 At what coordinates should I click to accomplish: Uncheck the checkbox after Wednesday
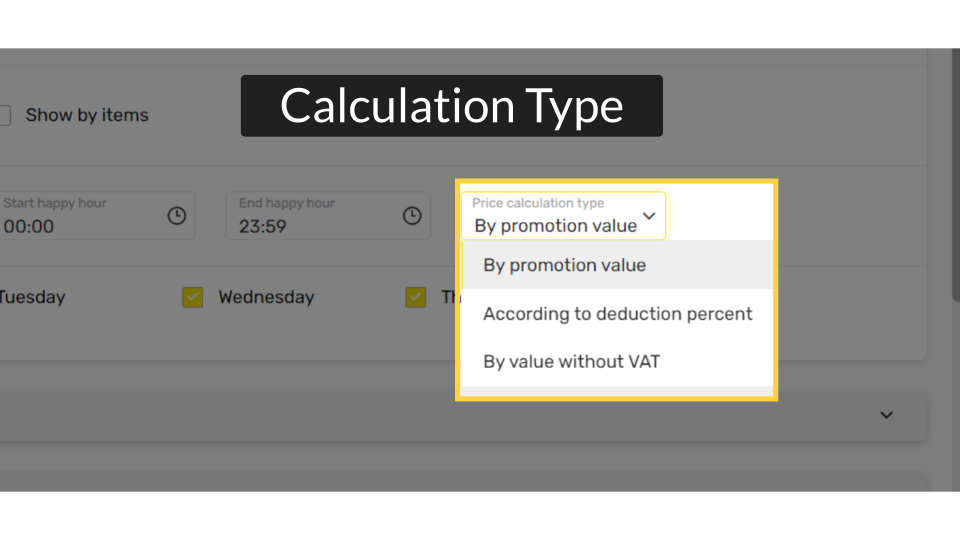click(x=416, y=298)
